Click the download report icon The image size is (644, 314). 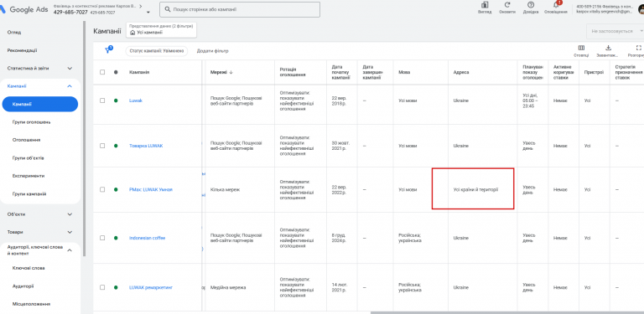point(608,48)
